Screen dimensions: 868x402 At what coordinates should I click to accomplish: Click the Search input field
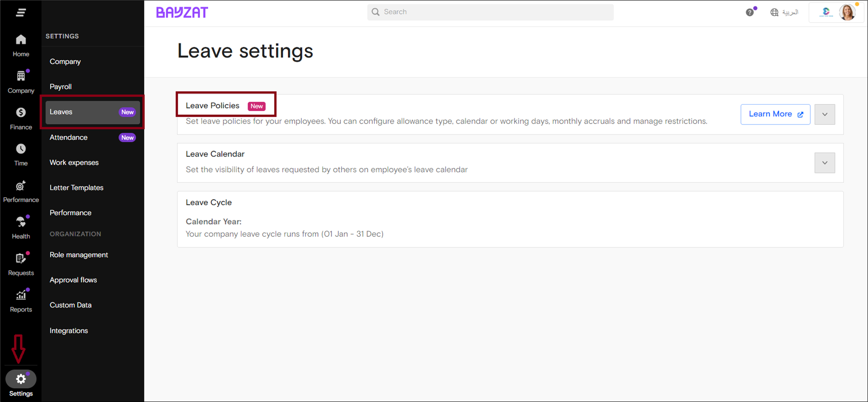pyautogui.click(x=490, y=12)
